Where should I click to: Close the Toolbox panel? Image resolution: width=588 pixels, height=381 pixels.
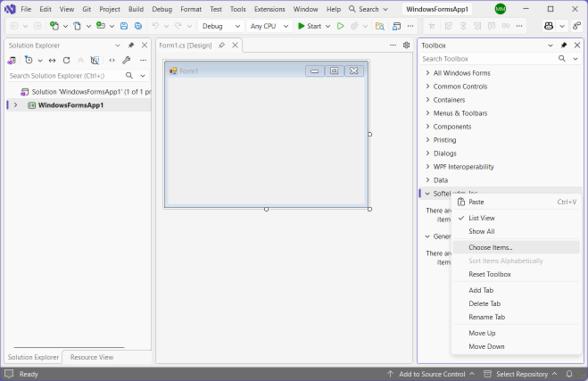[577, 46]
